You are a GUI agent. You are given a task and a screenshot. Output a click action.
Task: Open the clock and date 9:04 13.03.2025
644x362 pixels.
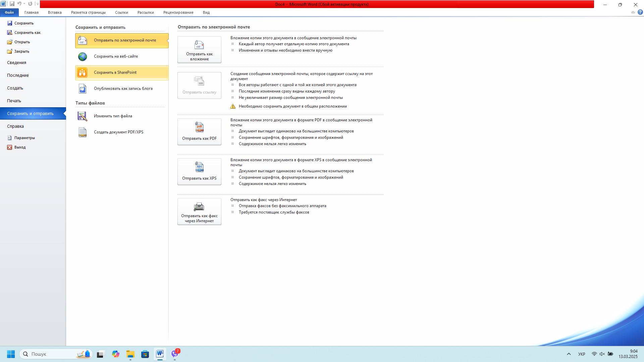pos(628,354)
